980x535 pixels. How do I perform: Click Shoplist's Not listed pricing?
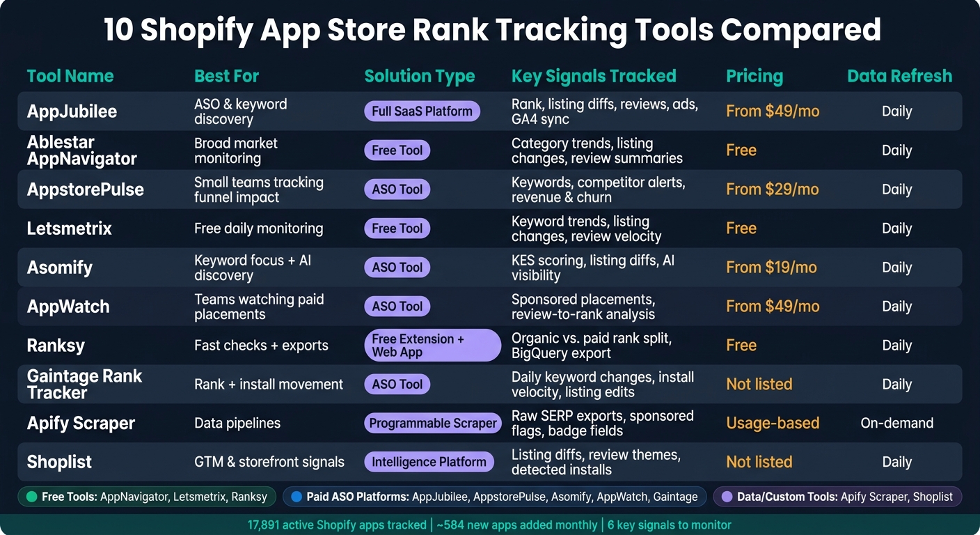tap(759, 462)
